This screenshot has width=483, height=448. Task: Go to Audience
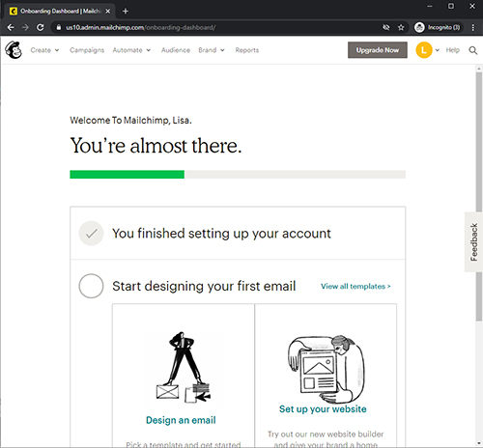click(176, 50)
